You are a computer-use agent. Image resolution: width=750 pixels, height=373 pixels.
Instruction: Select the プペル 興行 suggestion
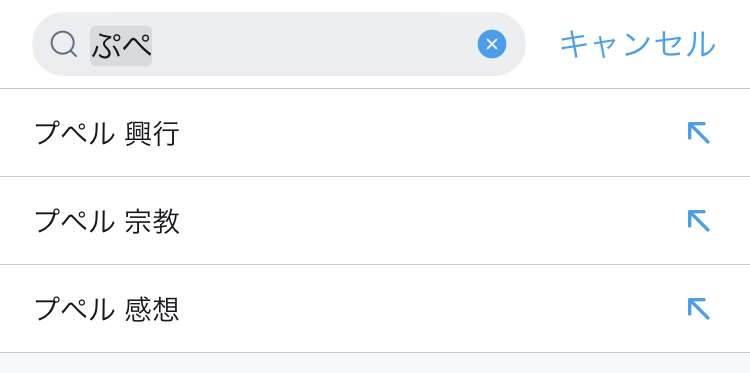pyautogui.click(x=375, y=132)
